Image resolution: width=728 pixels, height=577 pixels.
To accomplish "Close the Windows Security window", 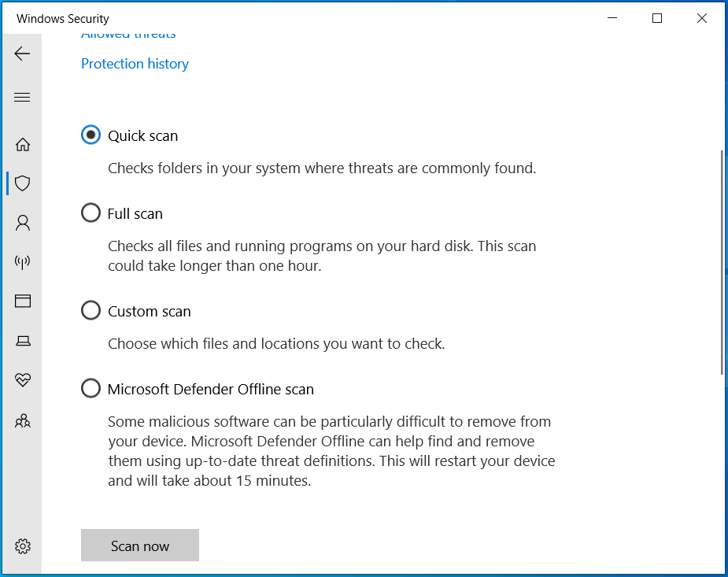I will point(702,18).
